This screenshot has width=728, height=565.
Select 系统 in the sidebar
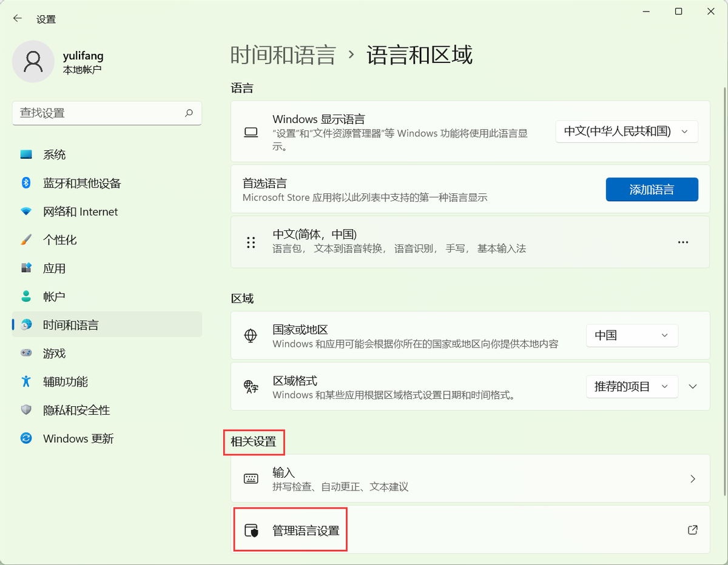107,155
